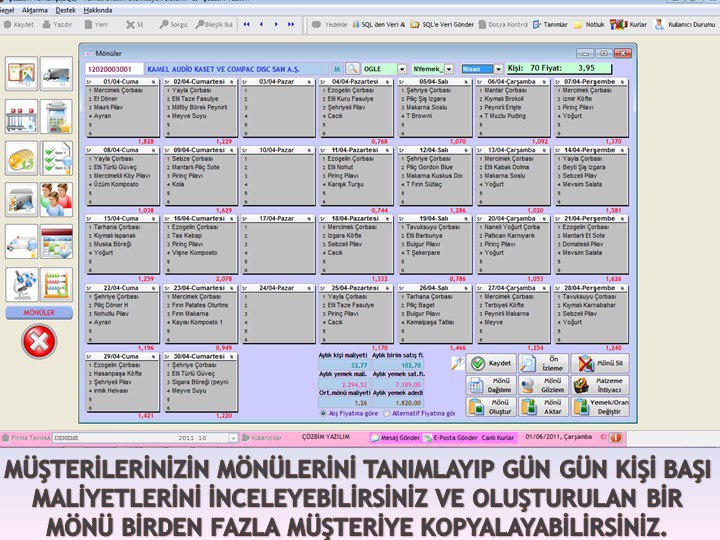The height and width of the screenshot is (540, 720).
Task: Select the 'Alternatif Fiyatına göre' radio option
Action: (384, 413)
